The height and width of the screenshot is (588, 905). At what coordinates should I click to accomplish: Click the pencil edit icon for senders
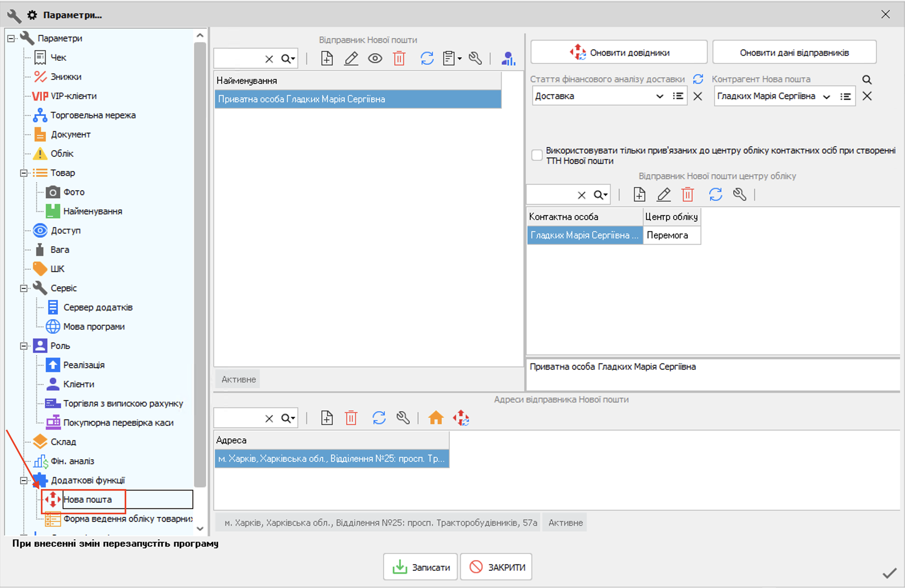tap(351, 59)
